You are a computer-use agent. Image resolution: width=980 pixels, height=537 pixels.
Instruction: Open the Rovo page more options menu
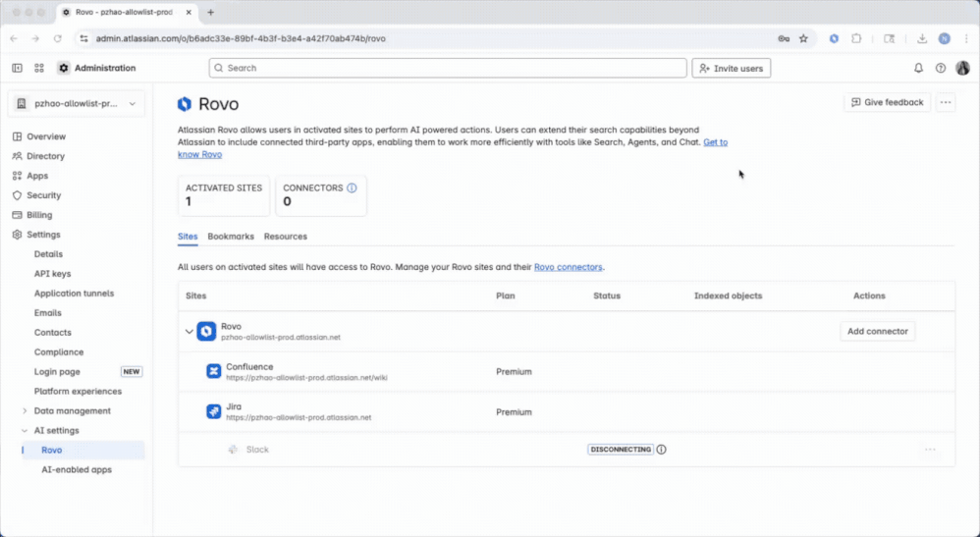946,102
